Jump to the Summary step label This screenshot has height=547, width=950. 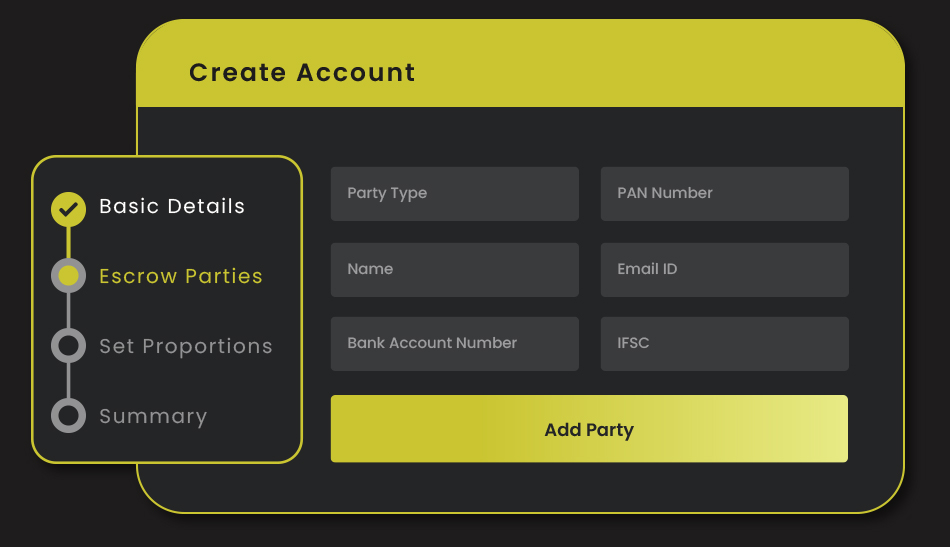click(x=153, y=417)
